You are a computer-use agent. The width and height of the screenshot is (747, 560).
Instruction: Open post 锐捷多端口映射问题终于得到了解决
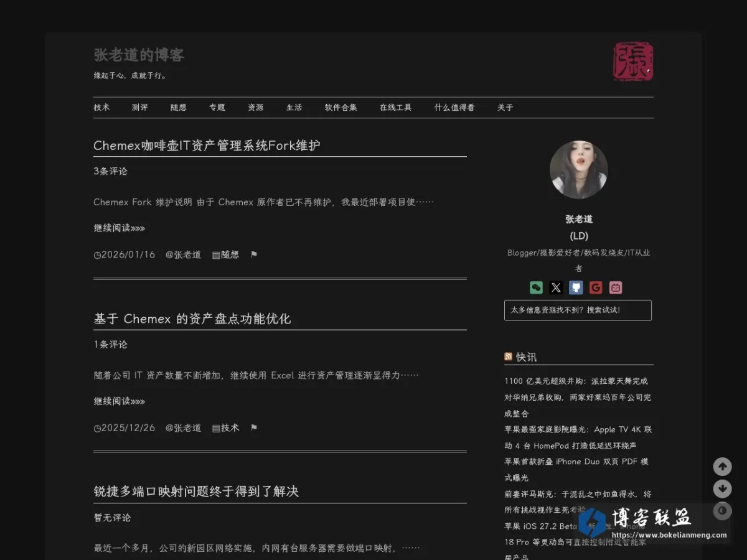pos(196,492)
